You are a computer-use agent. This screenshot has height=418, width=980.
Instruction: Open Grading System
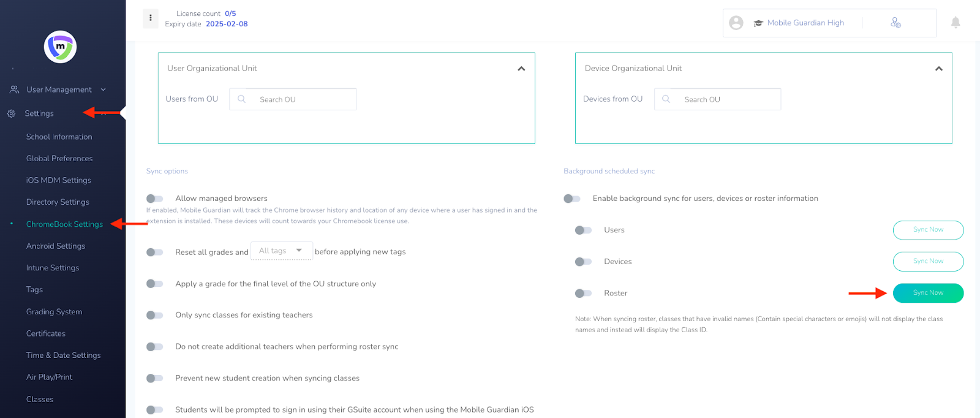coord(54,311)
